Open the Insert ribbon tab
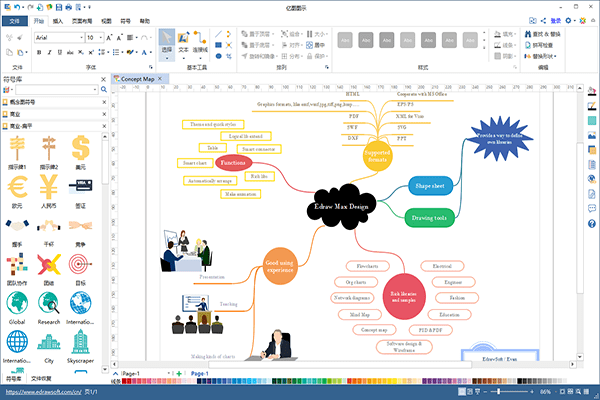This screenshot has height=400, width=600. 58,21
